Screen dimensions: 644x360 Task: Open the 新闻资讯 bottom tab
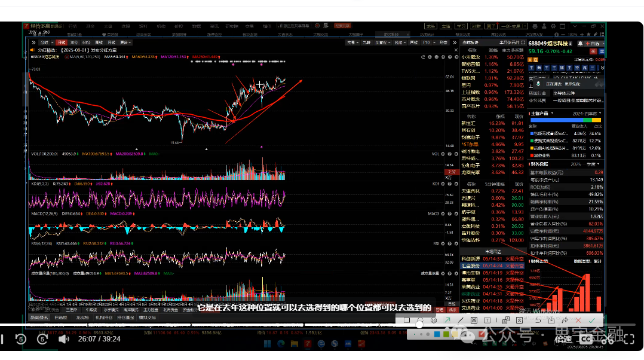[x=39, y=318]
